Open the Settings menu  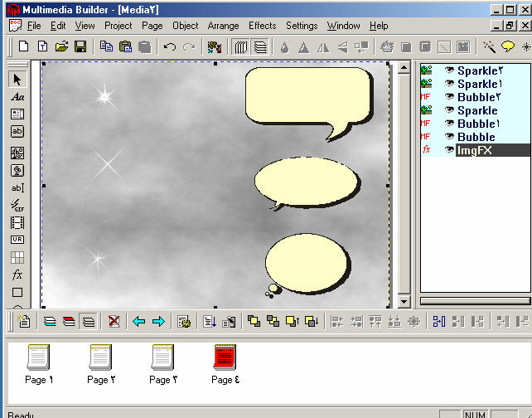coord(302,26)
